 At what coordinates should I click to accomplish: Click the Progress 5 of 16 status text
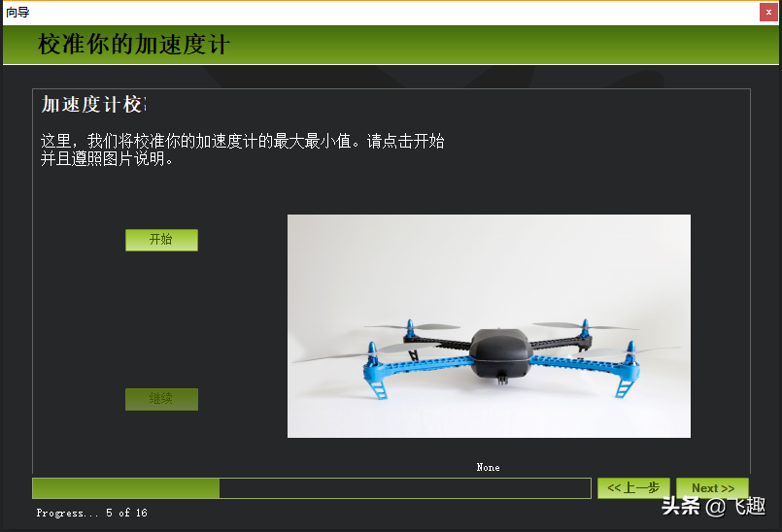[91, 513]
